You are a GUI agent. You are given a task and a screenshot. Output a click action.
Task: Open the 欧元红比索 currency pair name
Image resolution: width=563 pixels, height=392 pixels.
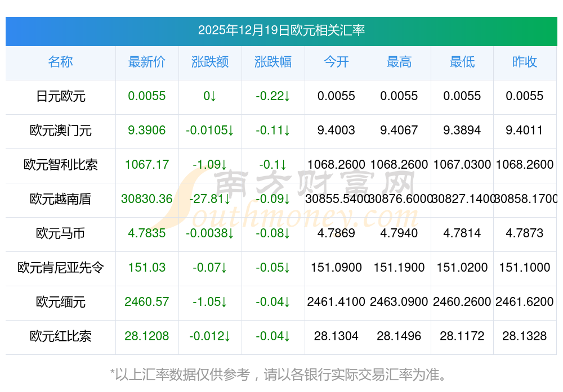pyautogui.click(x=60, y=336)
